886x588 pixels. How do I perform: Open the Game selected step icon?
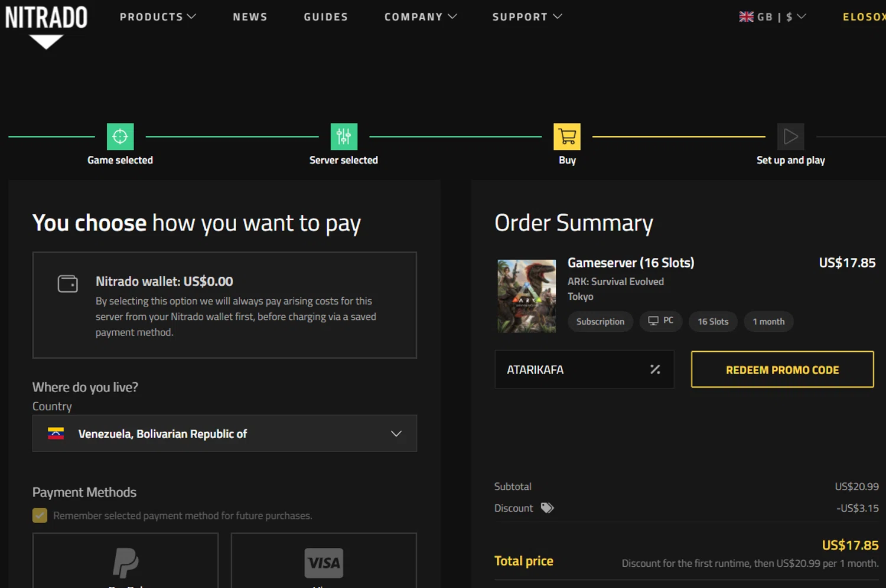click(120, 136)
